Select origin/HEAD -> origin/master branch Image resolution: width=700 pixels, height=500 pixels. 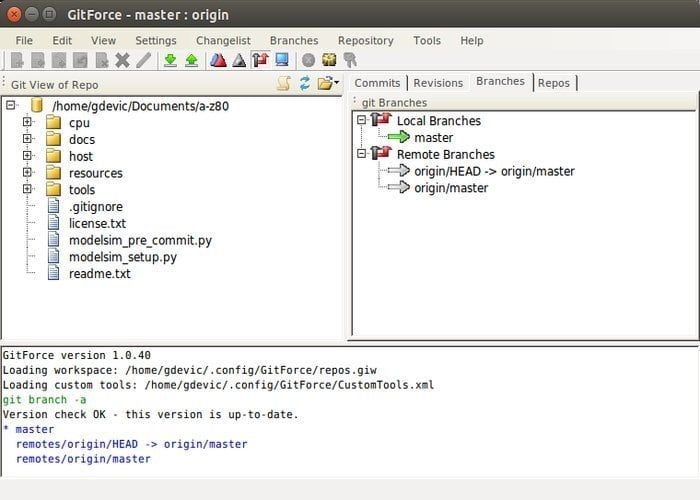494,171
